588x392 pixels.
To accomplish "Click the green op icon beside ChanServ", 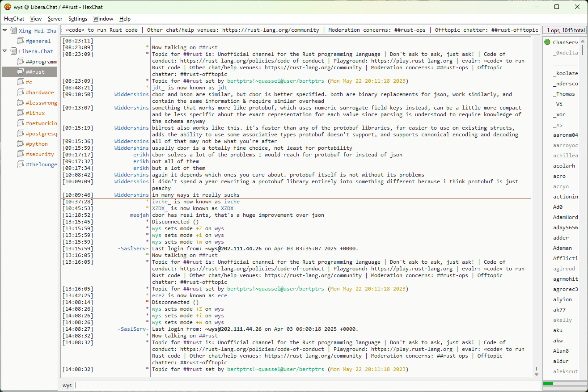I will 547,42.
